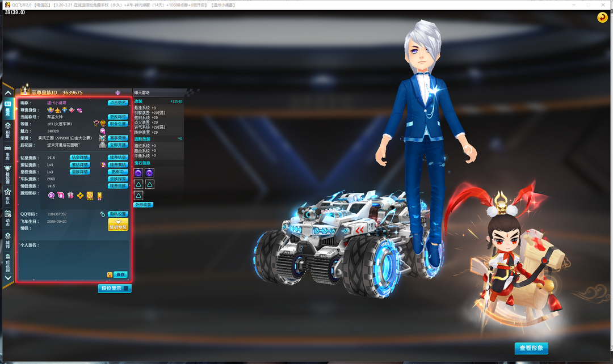Open the 城邦 sidebar tab
This screenshot has width=613, height=364.
[8, 240]
